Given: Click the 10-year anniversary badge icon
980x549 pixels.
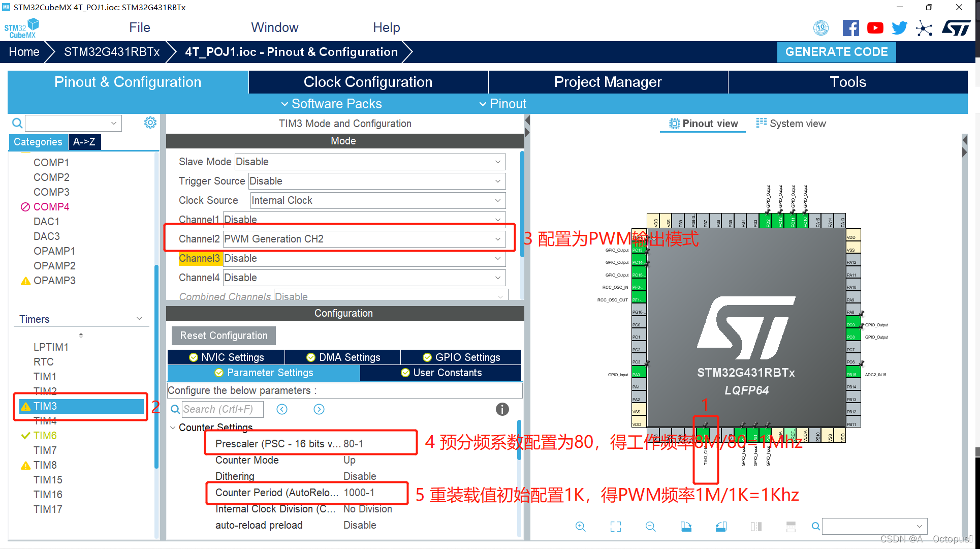Looking at the screenshot, I should pos(821,28).
